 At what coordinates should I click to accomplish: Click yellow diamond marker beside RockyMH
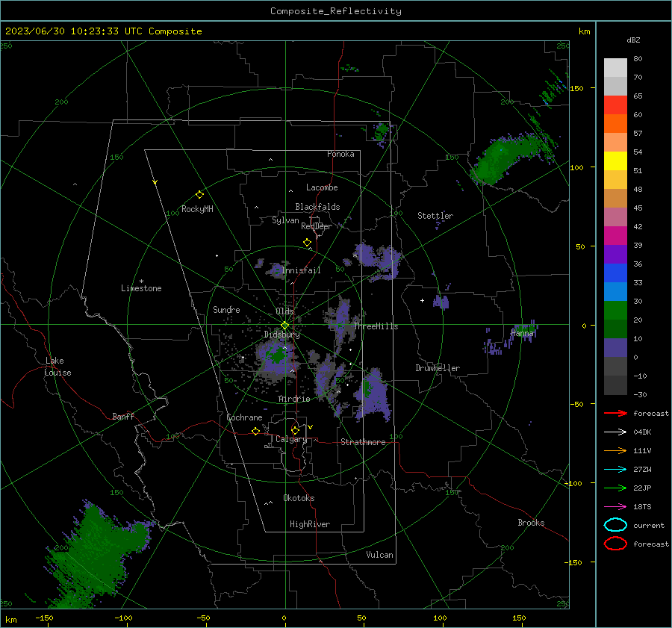pyautogui.click(x=199, y=195)
